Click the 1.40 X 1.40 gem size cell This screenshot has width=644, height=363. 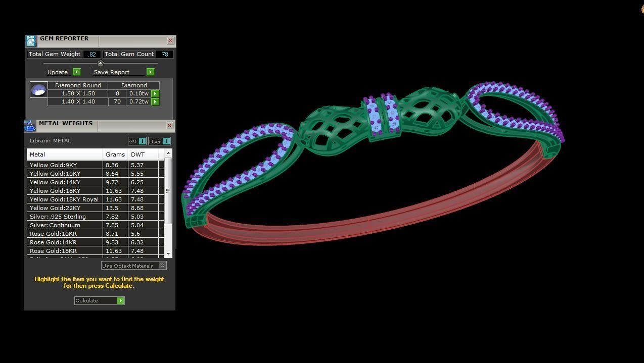pyautogui.click(x=78, y=101)
